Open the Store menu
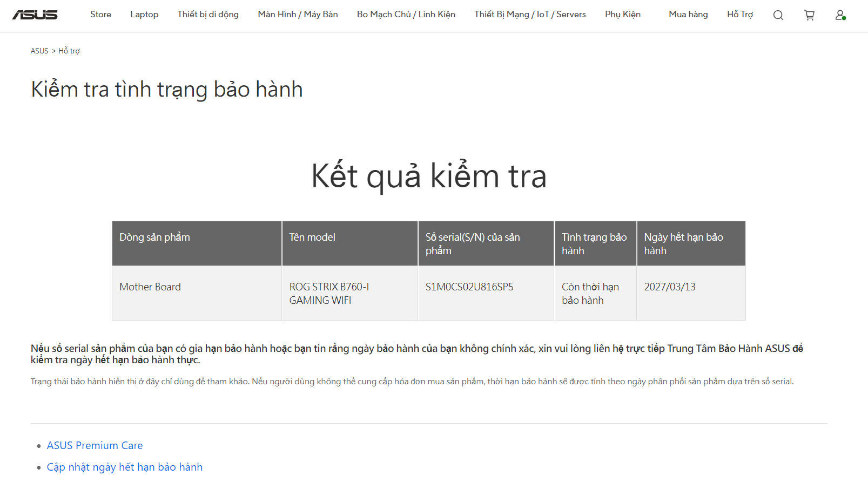Screen dimensions: 868x489 pyautogui.click(x=100, y=15)
